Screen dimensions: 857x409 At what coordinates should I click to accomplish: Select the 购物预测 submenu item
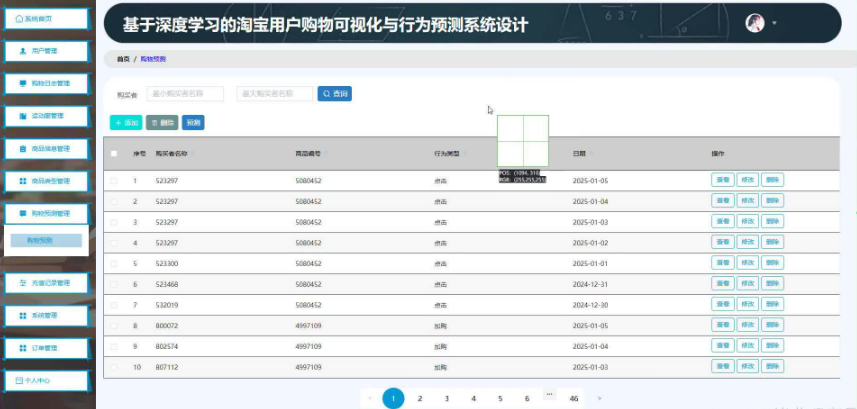46,240
